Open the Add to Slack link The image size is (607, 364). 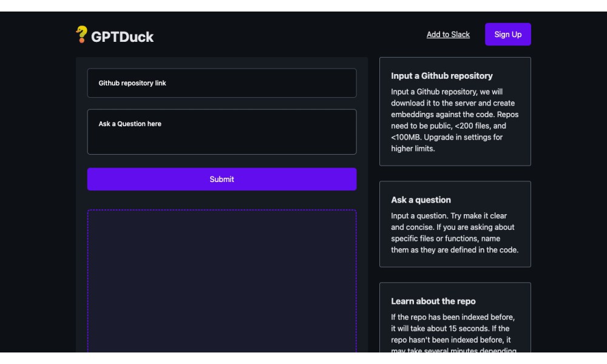click(448, 35)
